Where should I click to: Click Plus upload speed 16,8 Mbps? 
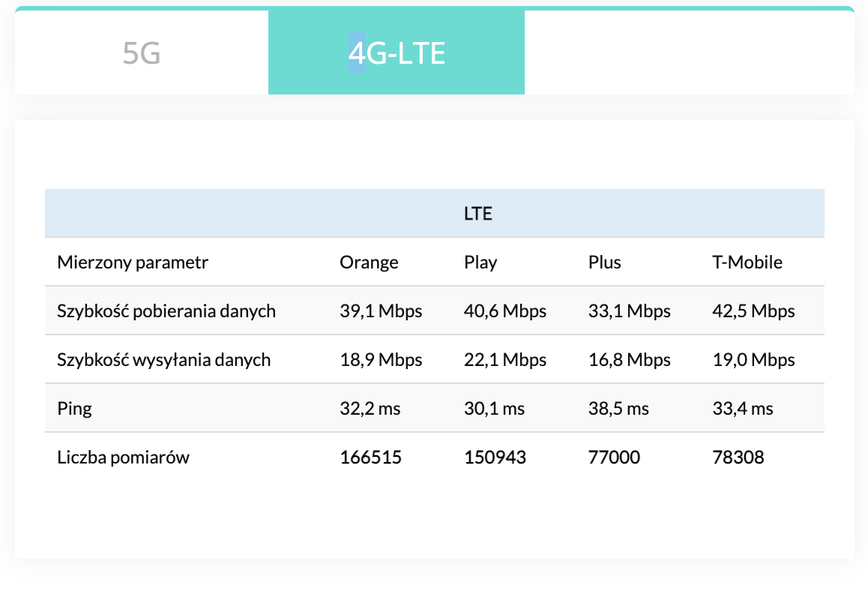630,359
